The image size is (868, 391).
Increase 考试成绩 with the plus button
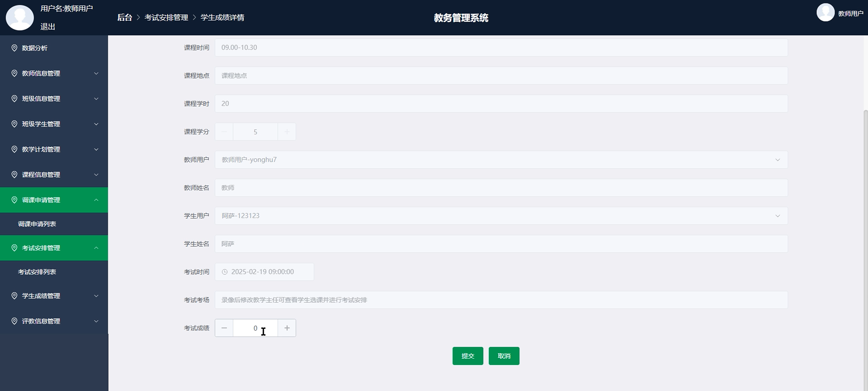point(287,328)
